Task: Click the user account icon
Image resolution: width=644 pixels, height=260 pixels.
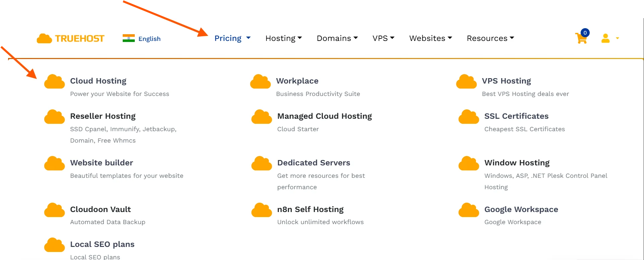Action: pos(605,38)
